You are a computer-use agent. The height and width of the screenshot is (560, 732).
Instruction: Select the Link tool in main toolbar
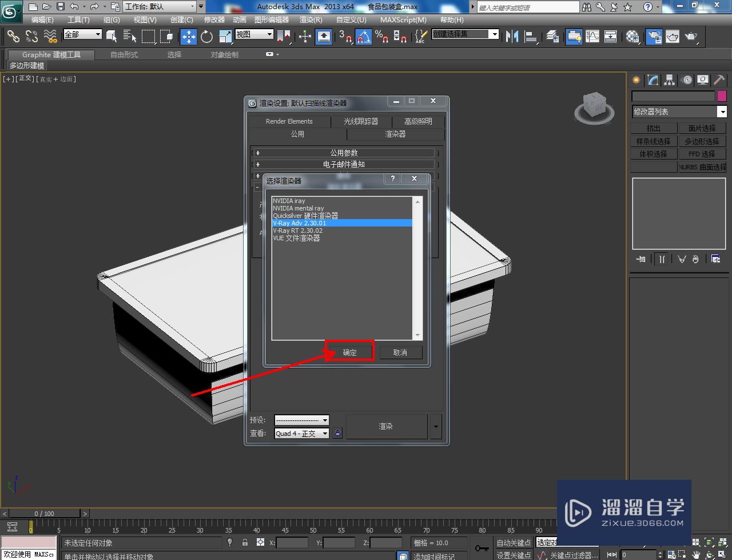[13, 37]
